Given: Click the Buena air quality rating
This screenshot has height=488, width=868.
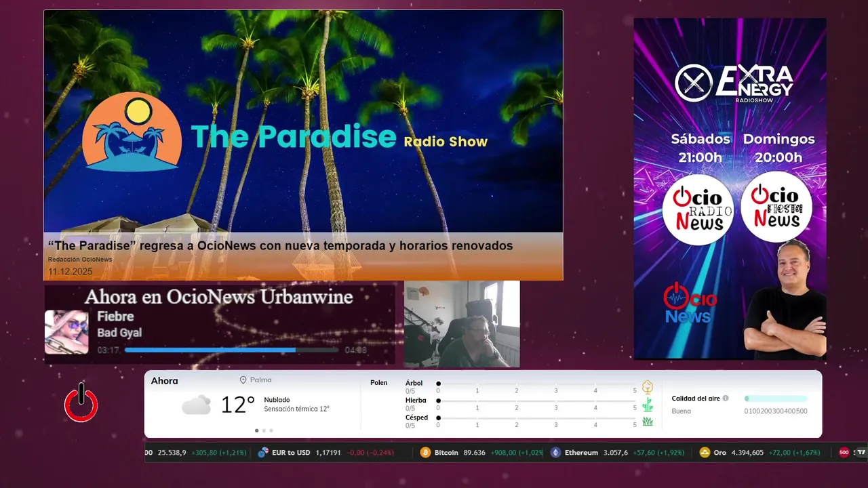Looking at the screenshot, I should [682, 411].
